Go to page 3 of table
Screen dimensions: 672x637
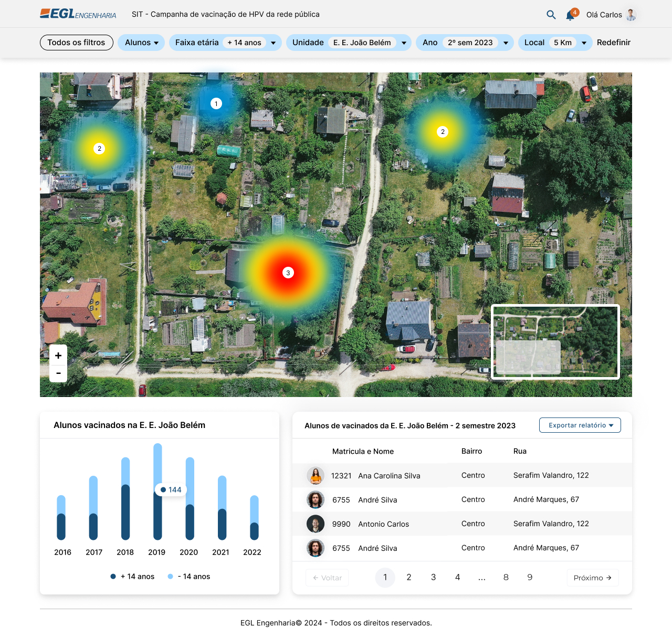pyautogui.click(x=433, y=577)
